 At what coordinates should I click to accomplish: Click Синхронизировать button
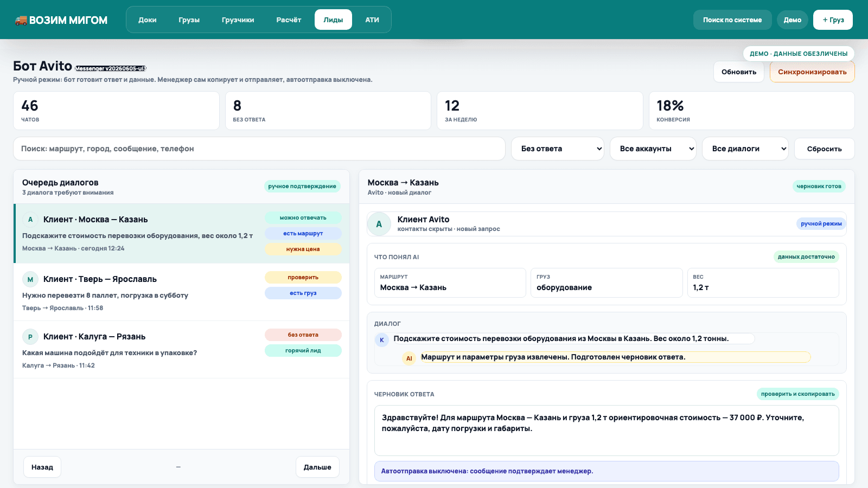point(812,72)
